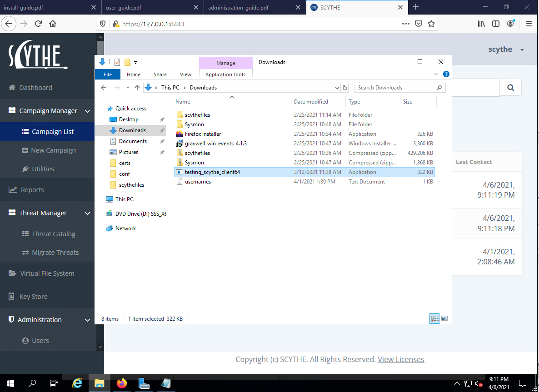This screenshot has height=392, width=539.
Task: Open Customize Quick Access Toolbar dropdown
Action: pyautogui.click(x=136, y=63)
